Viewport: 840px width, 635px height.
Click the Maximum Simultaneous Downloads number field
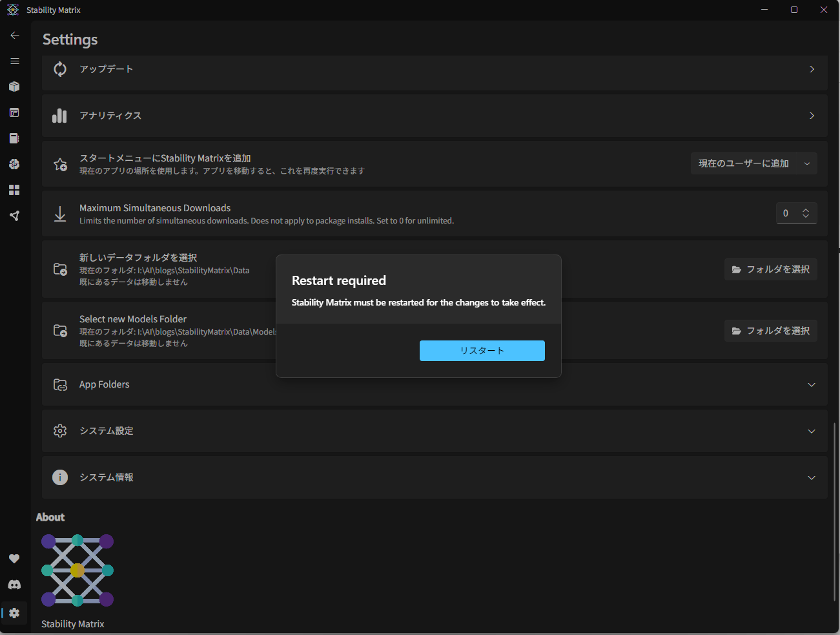797,213
